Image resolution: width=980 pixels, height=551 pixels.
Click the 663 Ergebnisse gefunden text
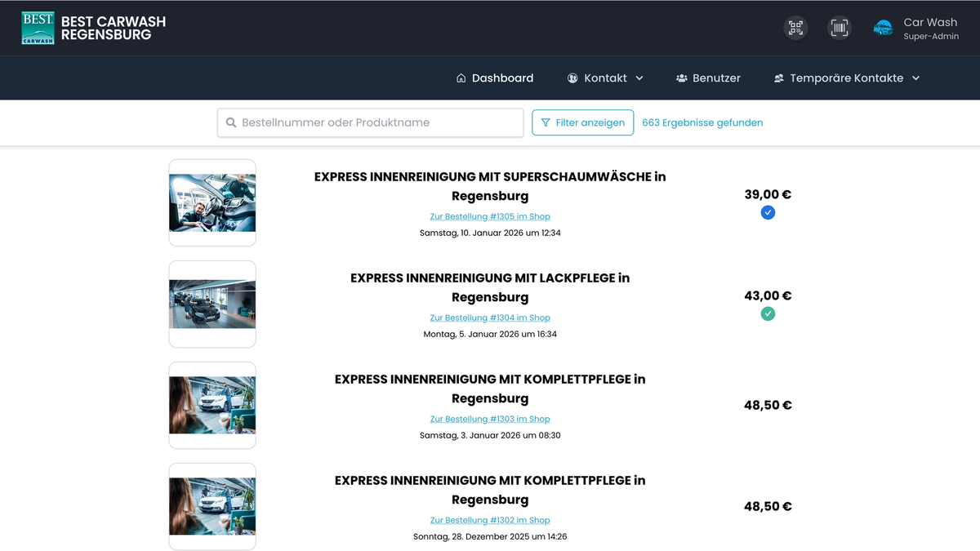702,122
